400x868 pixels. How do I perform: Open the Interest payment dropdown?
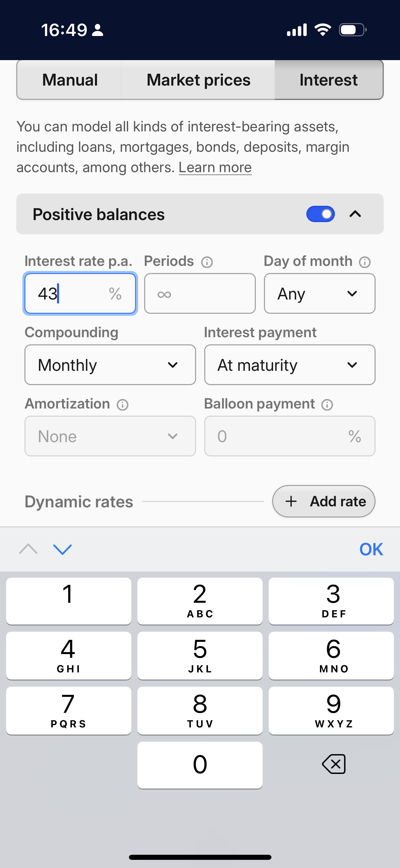pyautogui.click(x=289, y=365)
